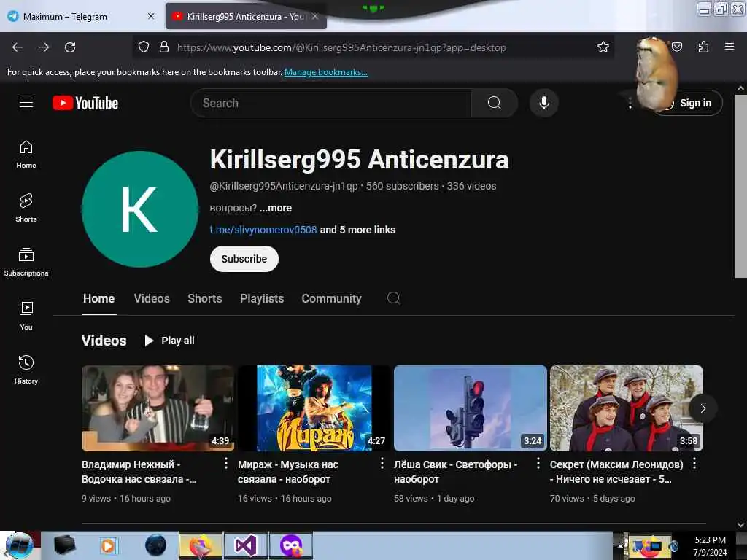The height and width of the screenshot is (560, 747).
Task: Go forward in browser
Action: pyautogui.click(x=44, y=47)
